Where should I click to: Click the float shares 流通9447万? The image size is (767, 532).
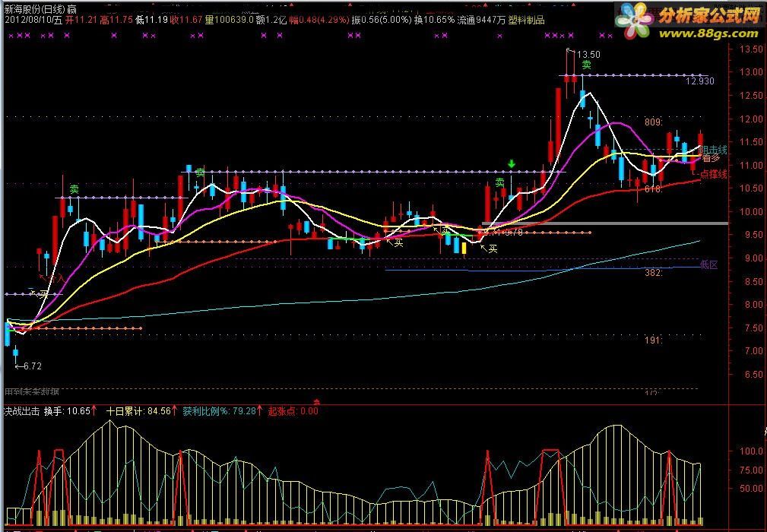point(481,20)
